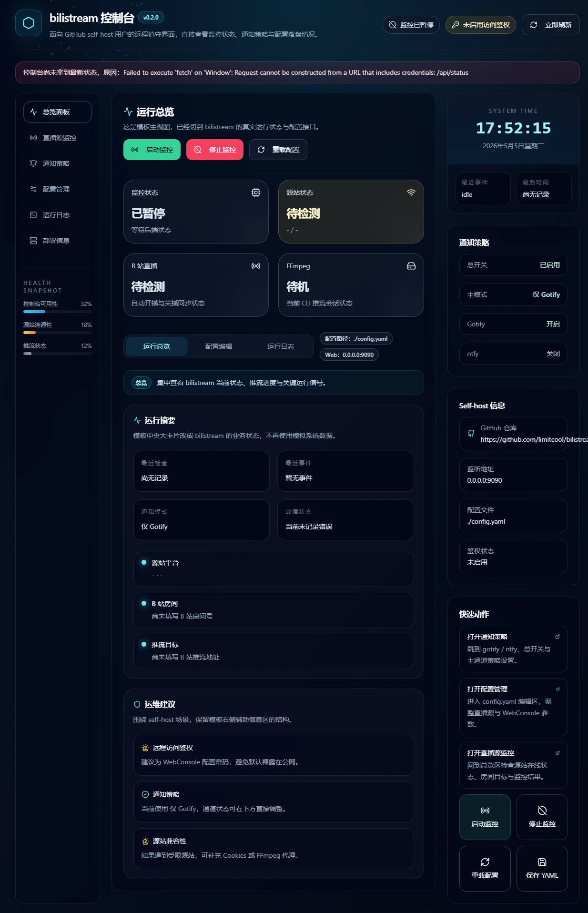Image resolution: width=588 pixels, height=913 pixels.
Task: Click the 源站平台 row
Action: [x=274, y=569]
